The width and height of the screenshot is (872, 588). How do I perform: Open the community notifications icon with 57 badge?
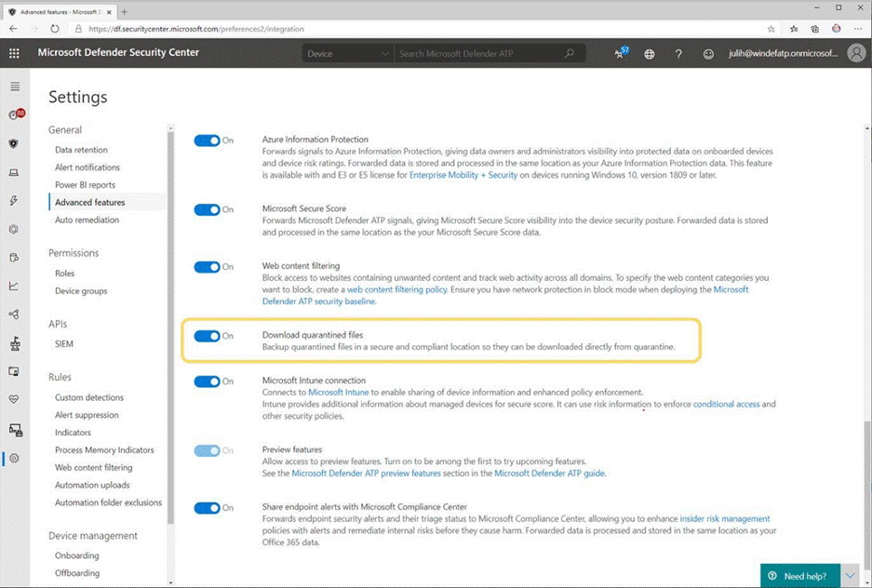(621, 53)
